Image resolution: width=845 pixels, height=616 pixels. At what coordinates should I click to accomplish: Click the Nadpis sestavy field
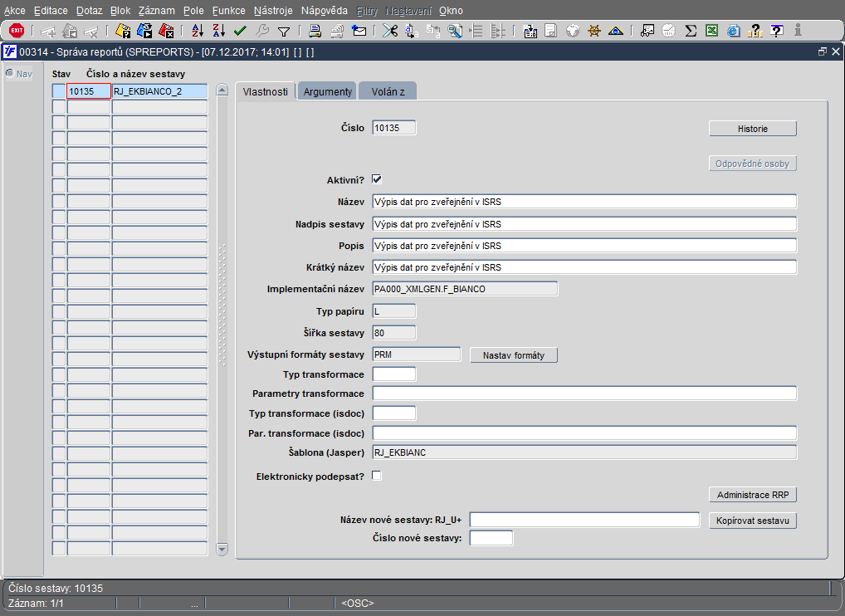pos(584,223)
